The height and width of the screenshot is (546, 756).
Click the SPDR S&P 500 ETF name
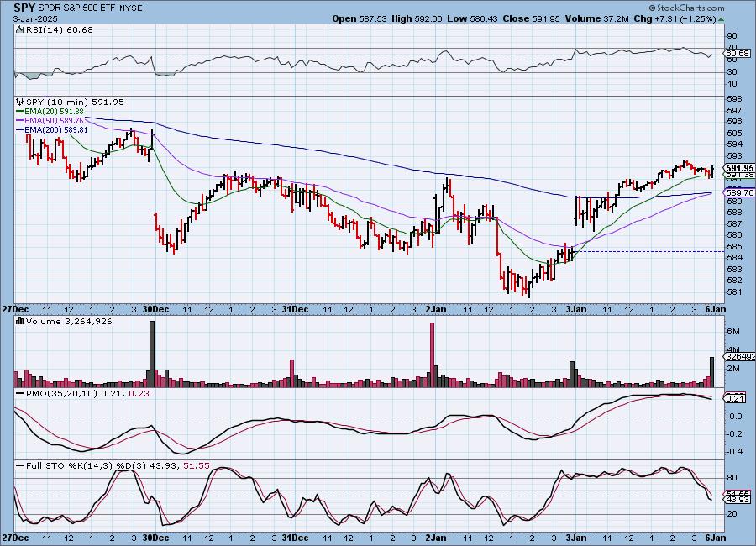pyautogui.click(x=77, y=8)
